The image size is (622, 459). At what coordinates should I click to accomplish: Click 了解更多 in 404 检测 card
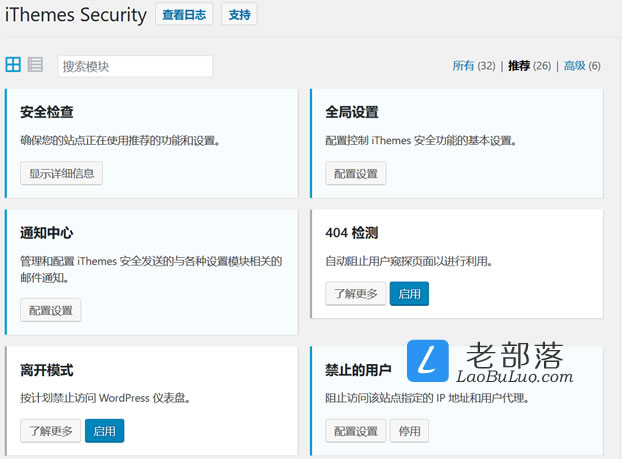pyautogui.click(x=355, y=294)
